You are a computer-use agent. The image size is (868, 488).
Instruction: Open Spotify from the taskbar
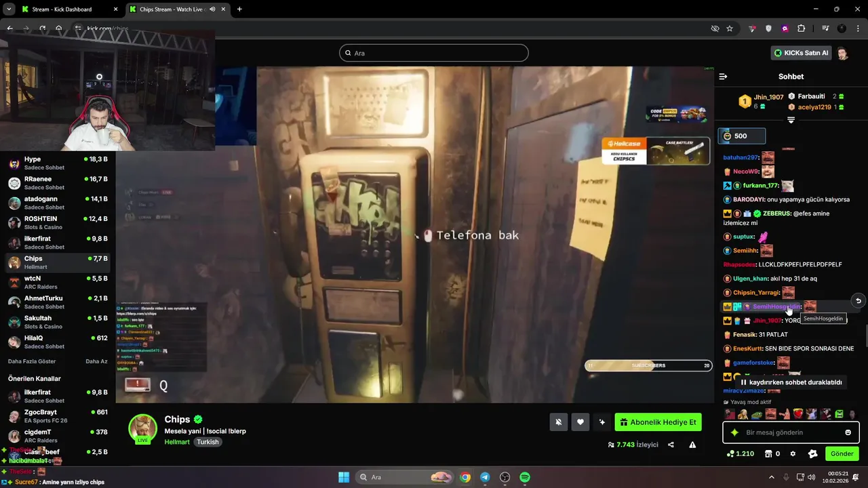(x=525, y=477)
